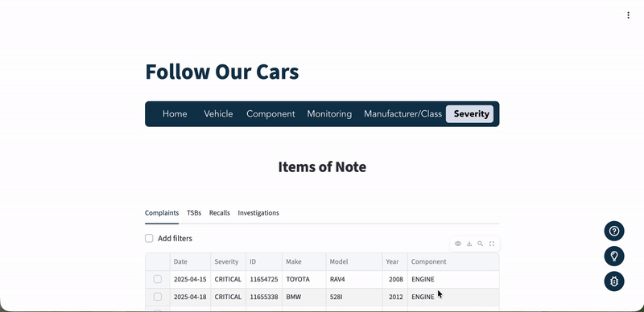This screenshot has height=312, width=644.
Task: Sort by the Date column header
Action: tap(190, 261)
